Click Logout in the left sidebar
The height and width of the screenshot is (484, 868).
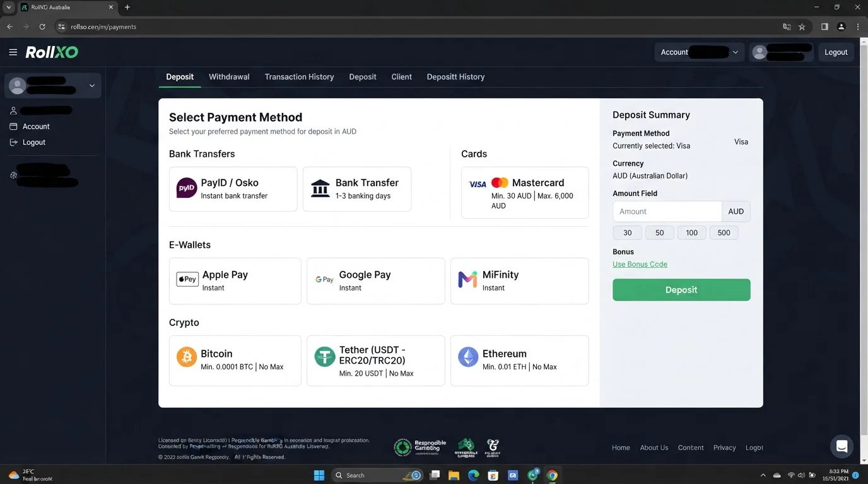coord(34,142)
